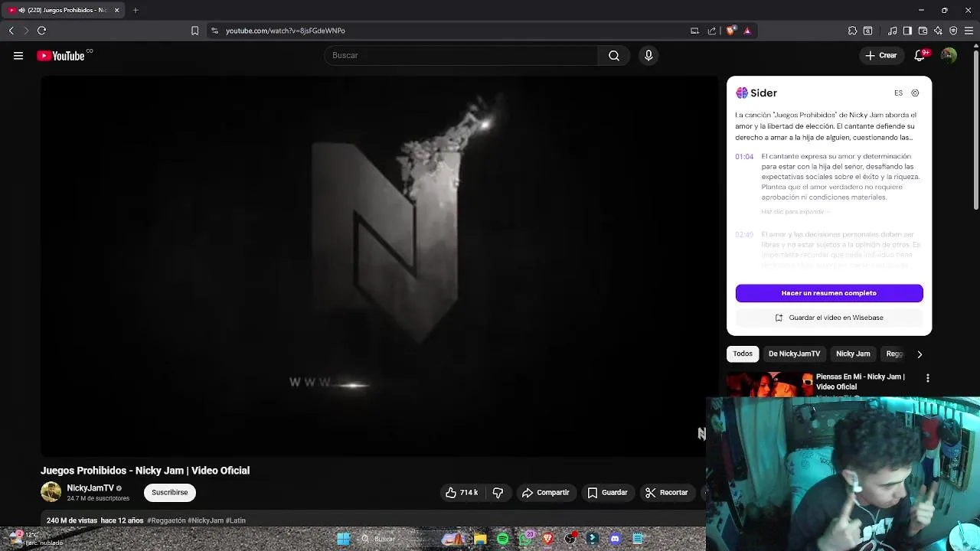Start voice search with the microphone icon
This screenshot has width=980, height=551.
coord(648,55)
